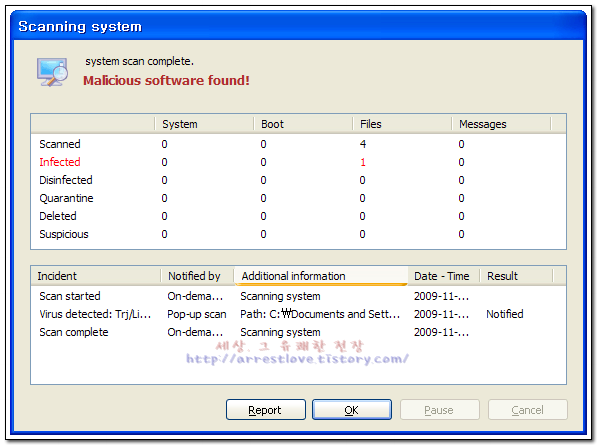
Task: Click the greyed Cancel button
Action: click(x=528, y=410)
